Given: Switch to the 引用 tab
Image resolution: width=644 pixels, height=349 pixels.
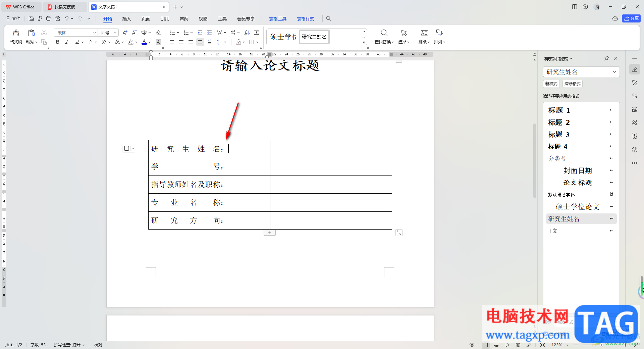Looking at the screenshot, I should [165, 19].
